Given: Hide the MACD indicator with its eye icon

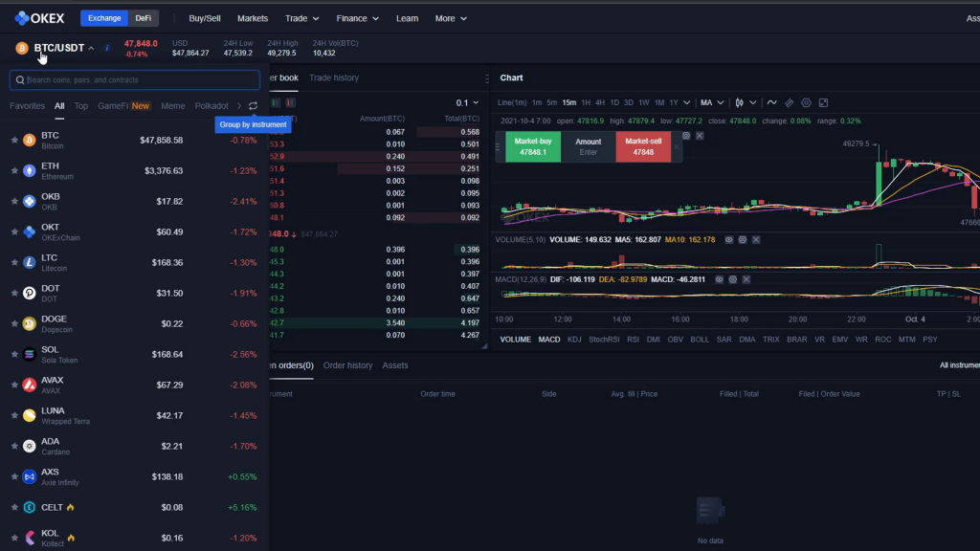Looking at the screenshot, I should point(720,279).
